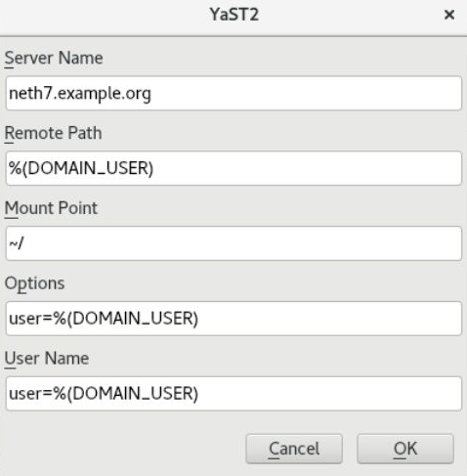Screen dimensions: 467x476
Task: Cancel the mount configuration dialog
Action: pyautogui.click(x=294, y=449)
